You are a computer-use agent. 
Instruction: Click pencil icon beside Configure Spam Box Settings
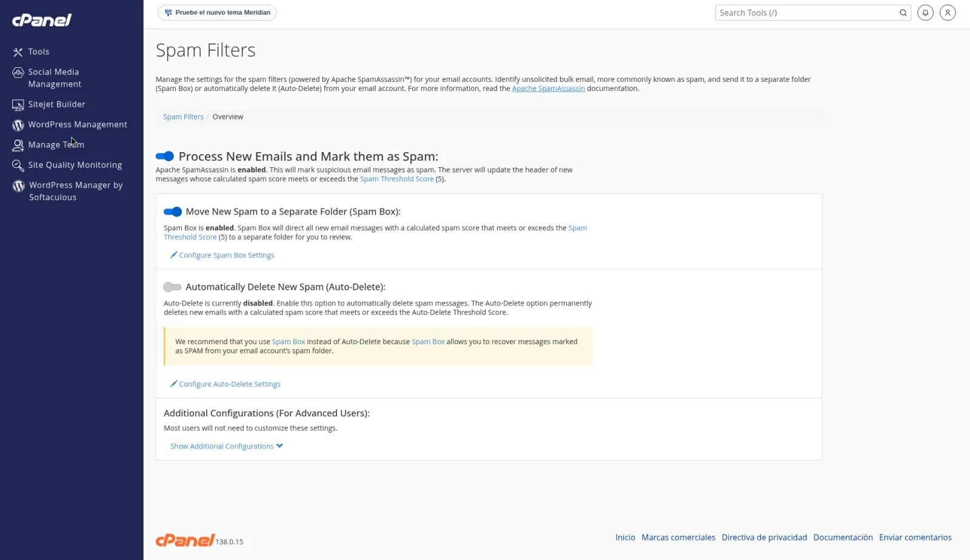point(173,255)
